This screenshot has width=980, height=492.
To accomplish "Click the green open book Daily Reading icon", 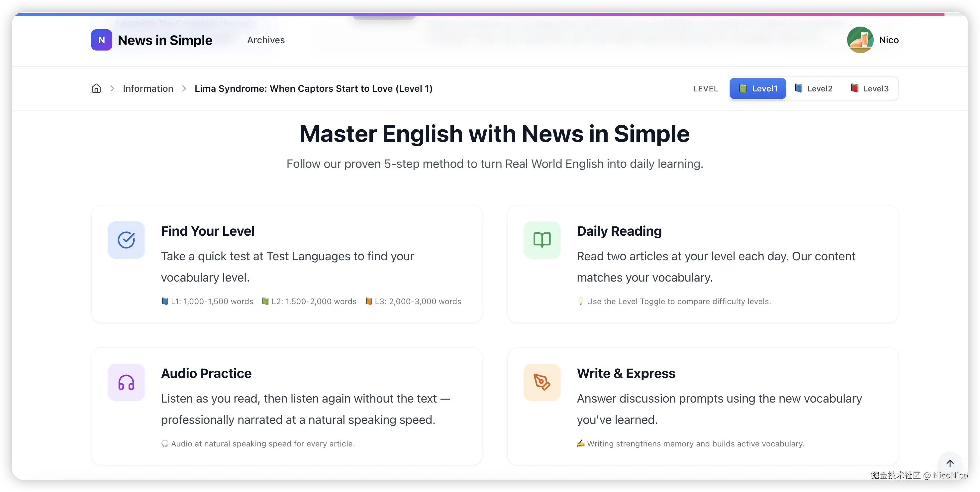I will pos(542,240).
